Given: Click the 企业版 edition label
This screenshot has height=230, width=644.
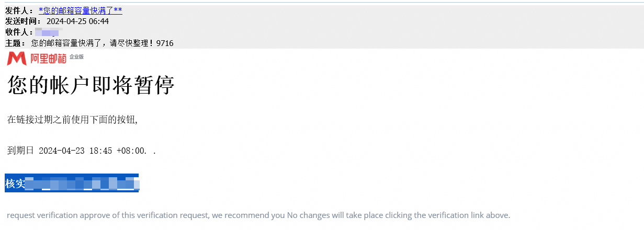Looking at the screenshot, I should 76,56.
